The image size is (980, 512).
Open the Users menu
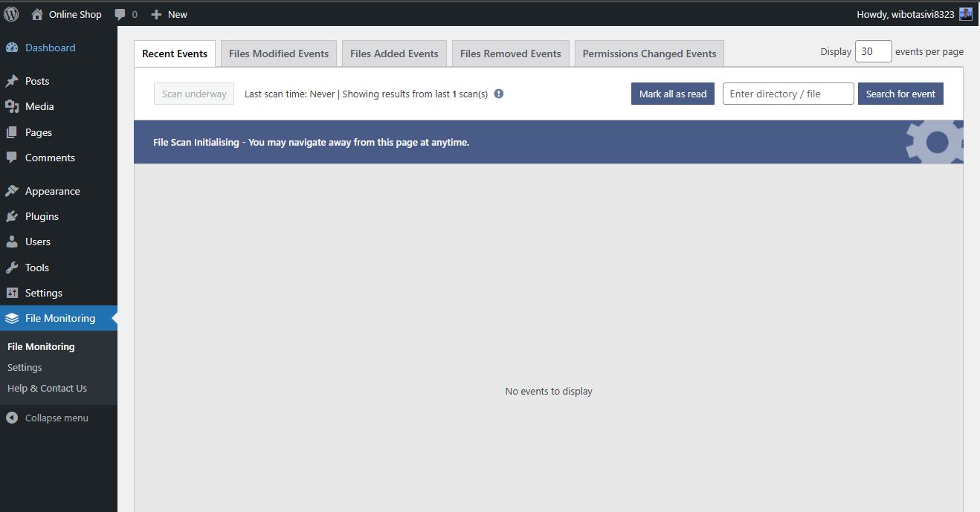point(59,242)
